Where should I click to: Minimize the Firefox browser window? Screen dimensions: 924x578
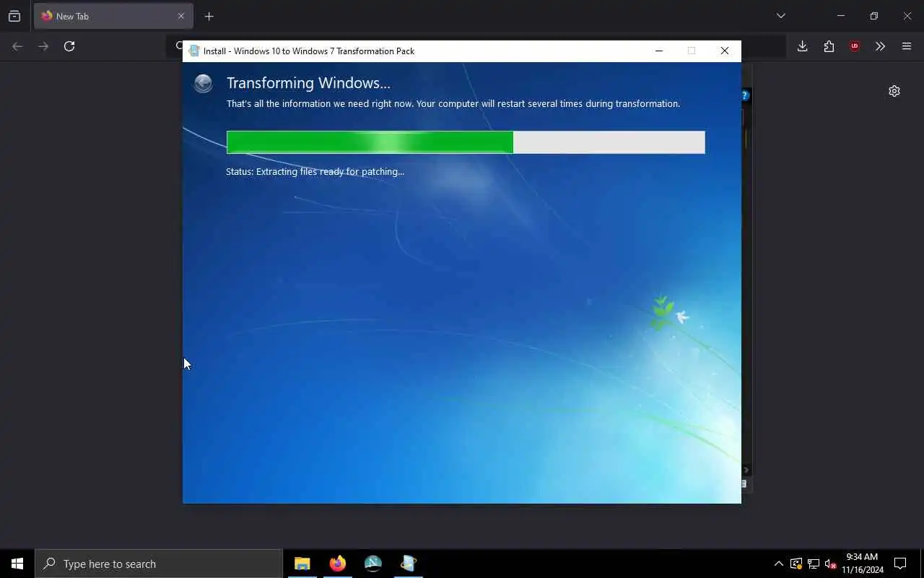click(x=840, y=16)
